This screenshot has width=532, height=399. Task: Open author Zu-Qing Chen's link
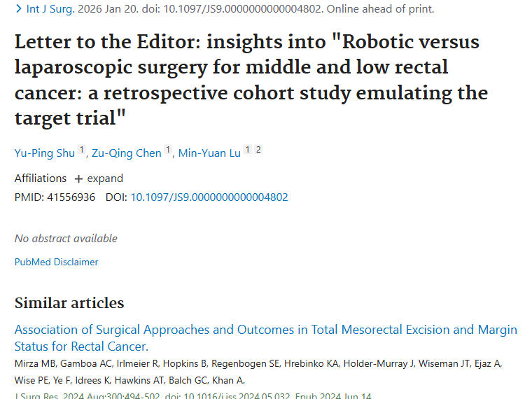pyautogui.click(x=125, y=153)
